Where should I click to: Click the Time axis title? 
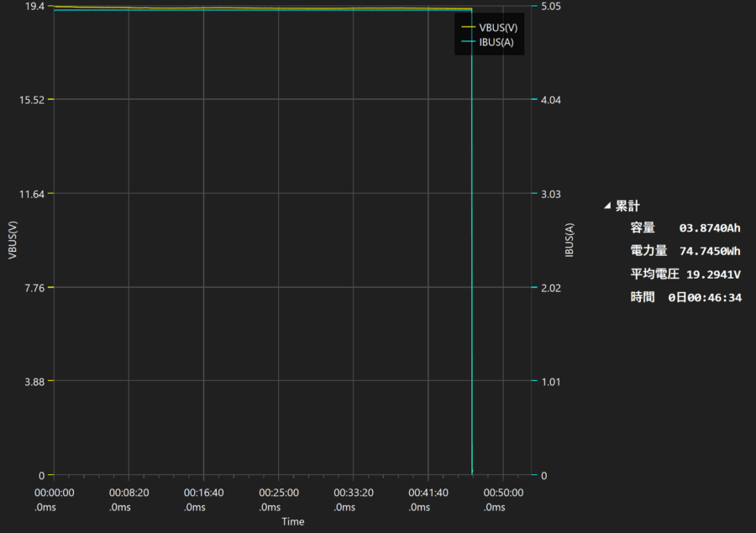click(292, 521)
